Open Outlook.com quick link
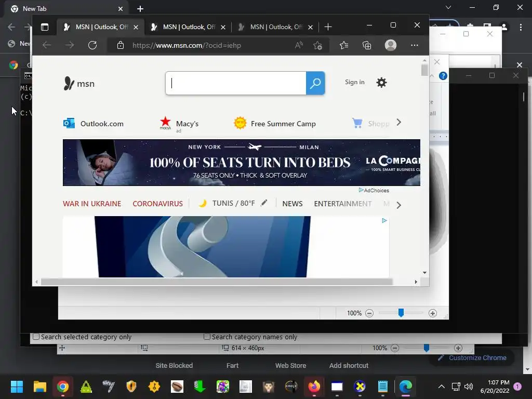The height and width of the screenshot is (399, 532). pos(94,124)
